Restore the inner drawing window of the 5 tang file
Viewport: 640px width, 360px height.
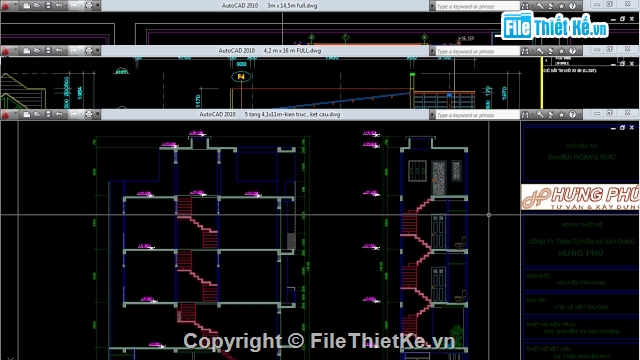622,128
